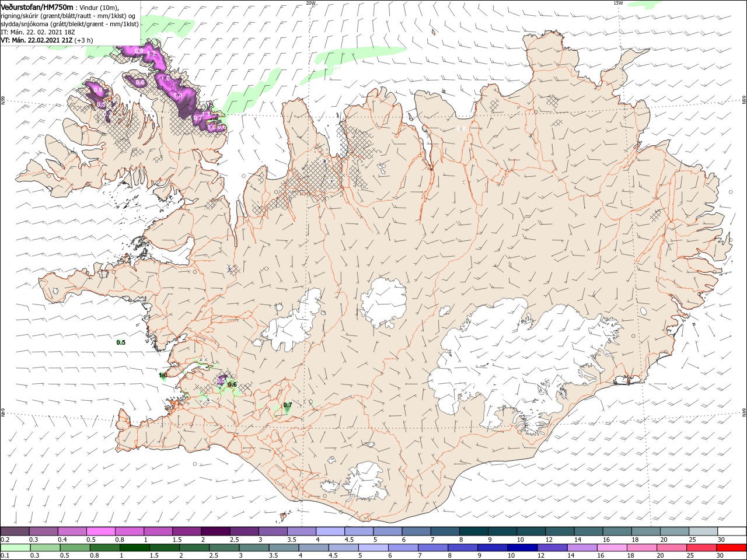This screenshot has width=747, height=560.
Task: Click the Veðurstofan/HM750m title text
Action: 37,6
